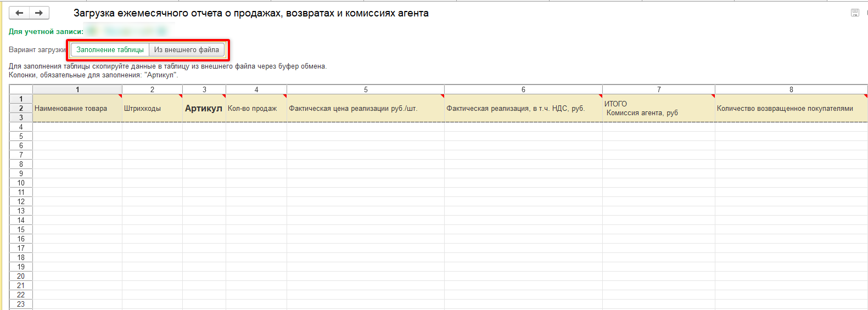Viewport: 868px width, 310px height.
Task: Click the 'Для учетной записи:' label
Action: (46, 31)
